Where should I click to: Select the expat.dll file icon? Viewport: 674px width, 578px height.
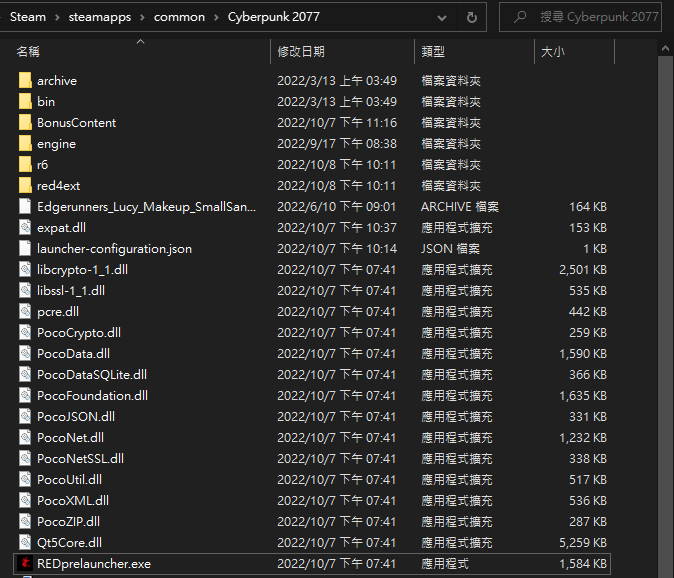tap(25, 227)
